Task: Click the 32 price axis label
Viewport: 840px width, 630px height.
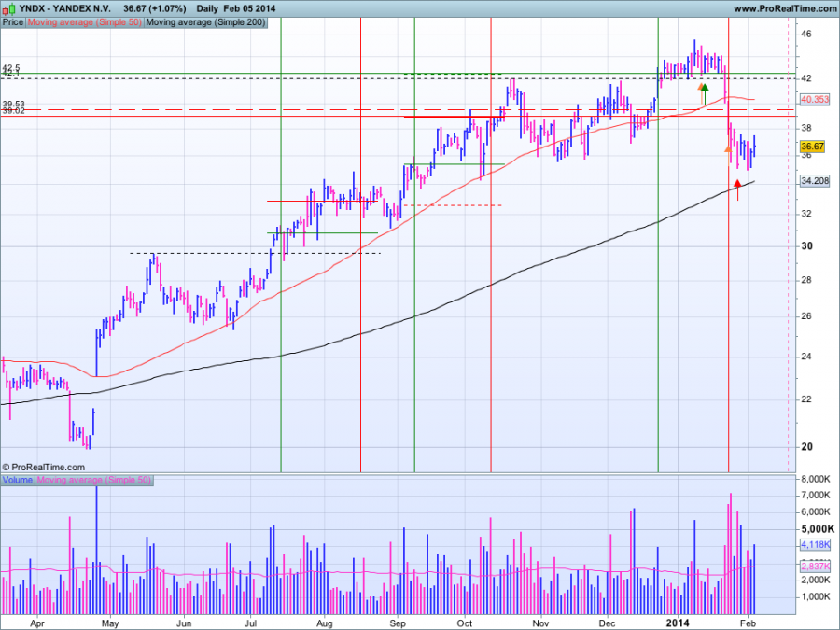Action: pos(806,213)
